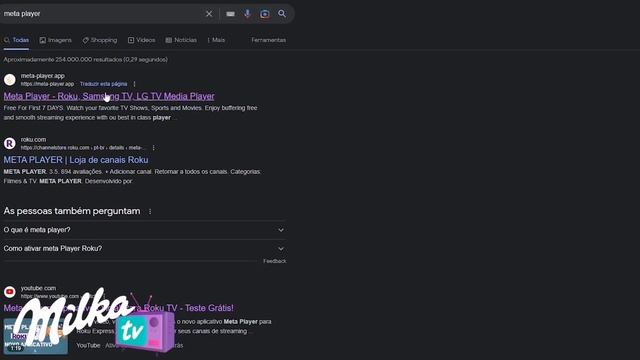Screen dimensions: 640x360
Task: Click the youtube.com site favicon
Action: pyautogui.click(x=10, y=292)
